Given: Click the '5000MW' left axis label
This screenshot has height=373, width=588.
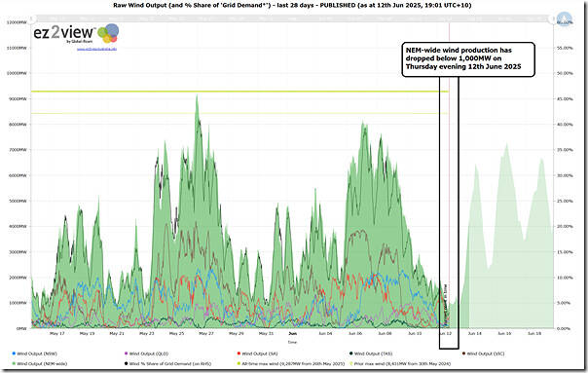Looking at the screenshot, I should (x=18, y=201).
